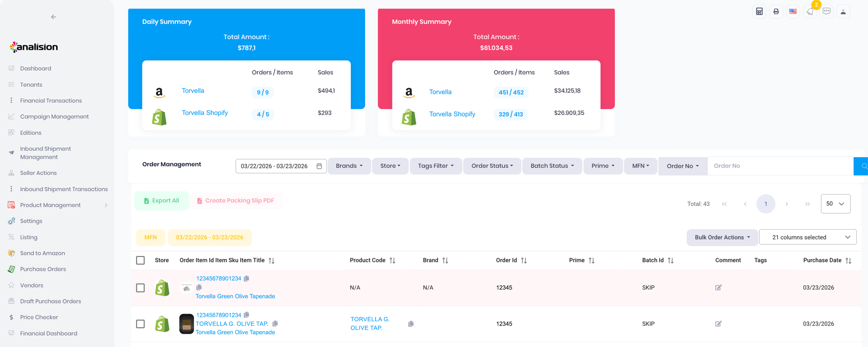Check the second order row checkbox
Image resolution: width=868 pixels, height=347 pixels.
(141, 324)
